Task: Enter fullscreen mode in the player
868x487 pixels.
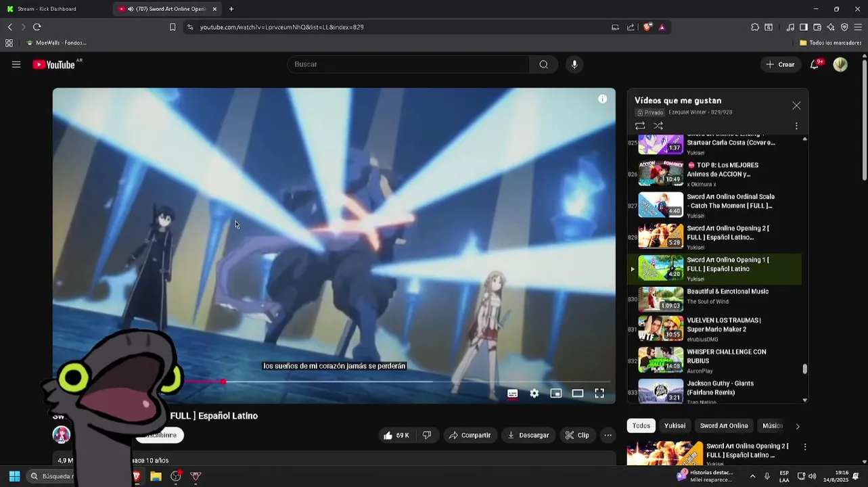Action: pos(599,393)
